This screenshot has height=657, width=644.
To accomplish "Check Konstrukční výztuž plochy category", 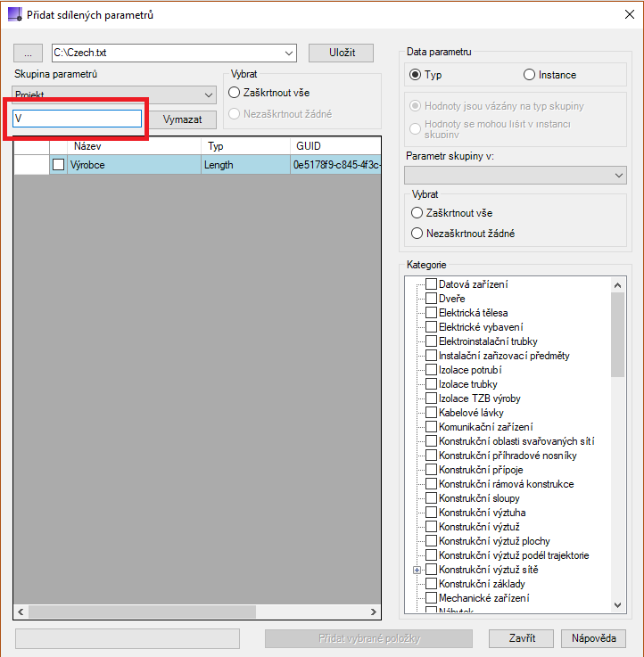I will pos(431,540).
